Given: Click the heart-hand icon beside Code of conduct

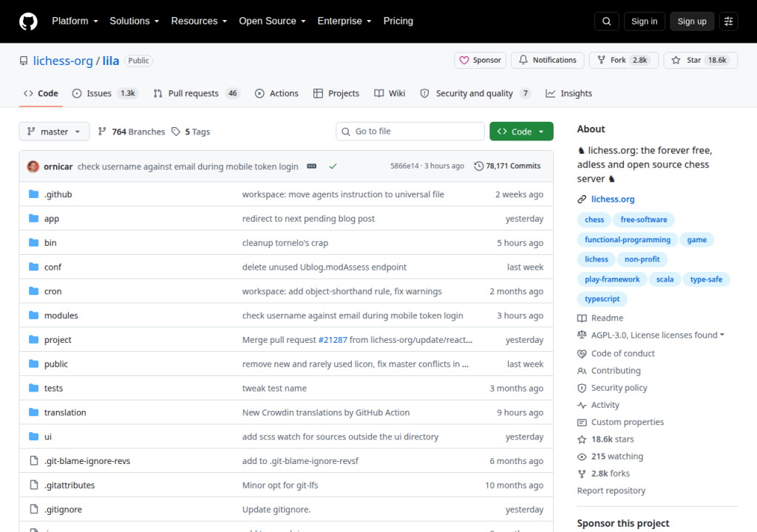Looking at the screenshot, I should point(582,353).
